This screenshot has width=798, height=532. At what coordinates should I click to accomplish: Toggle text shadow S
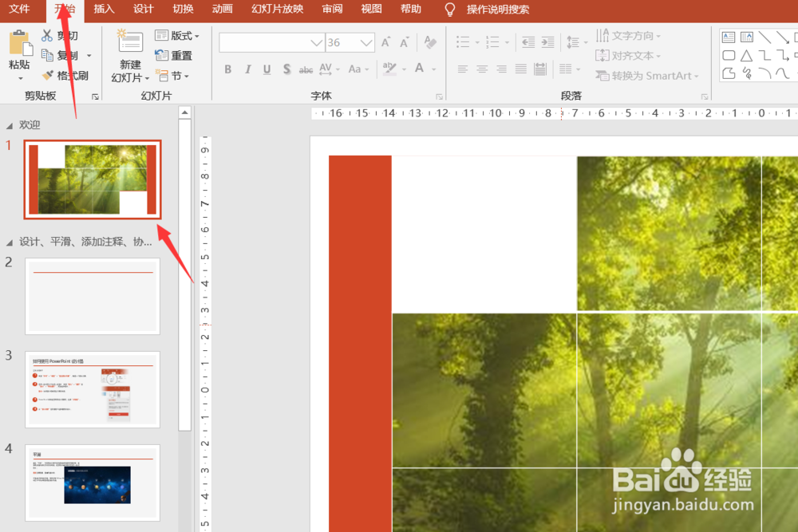[286, 69]
